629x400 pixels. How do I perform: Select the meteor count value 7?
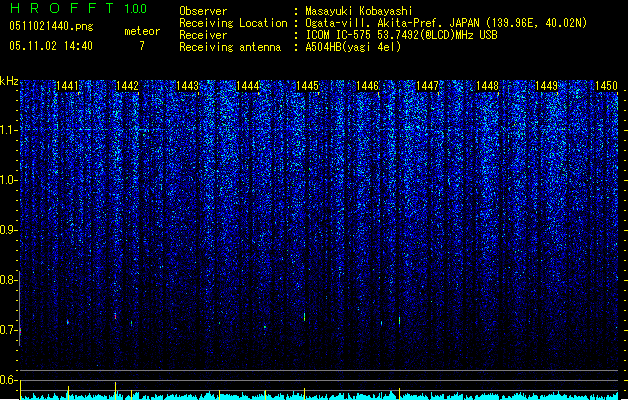[142, 46]
